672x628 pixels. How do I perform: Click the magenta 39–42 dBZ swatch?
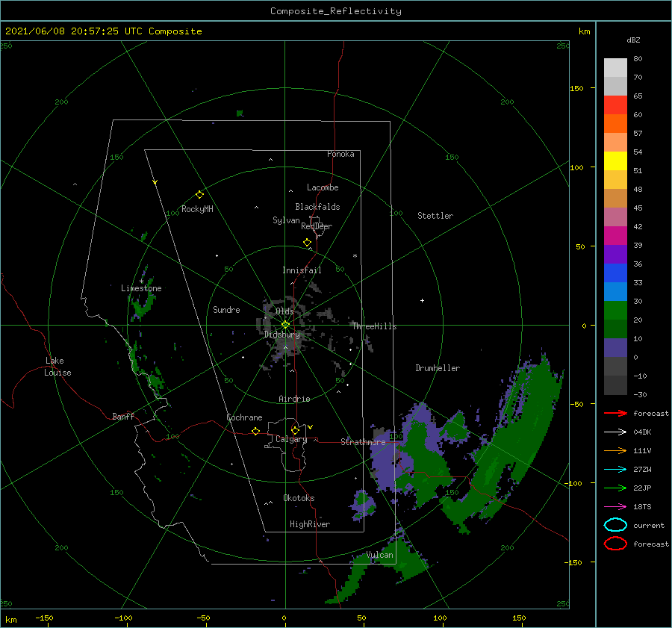[615, 236]
